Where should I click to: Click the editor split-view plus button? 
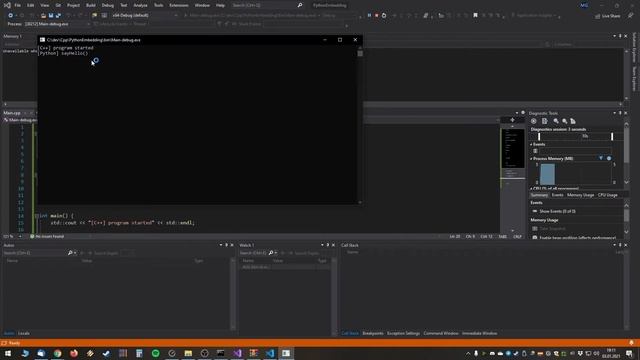tap(512, 120)
